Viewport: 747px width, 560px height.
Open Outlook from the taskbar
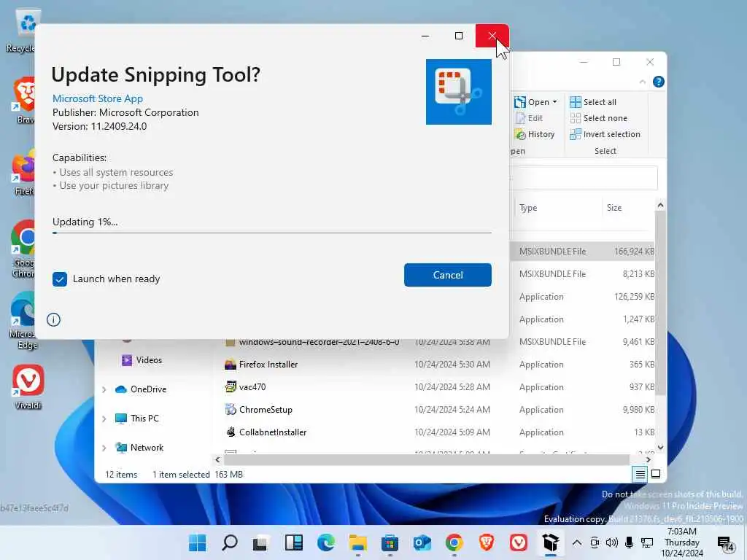pos(422,542)
